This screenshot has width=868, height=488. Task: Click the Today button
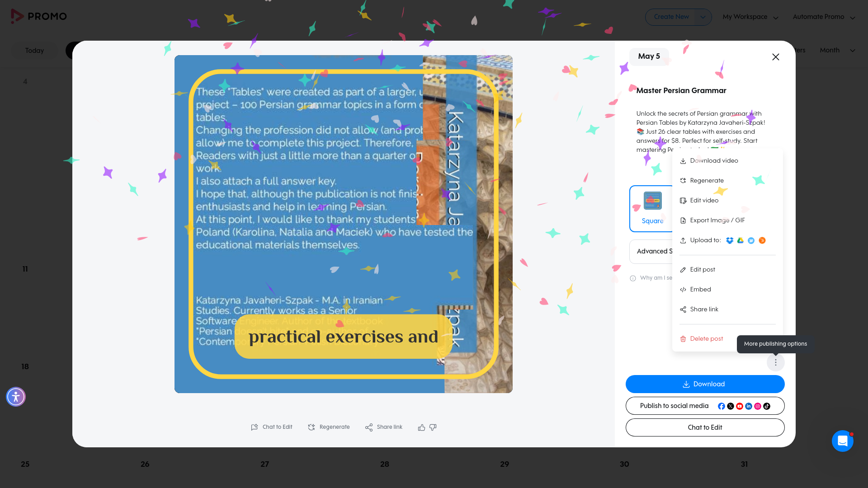34,51
